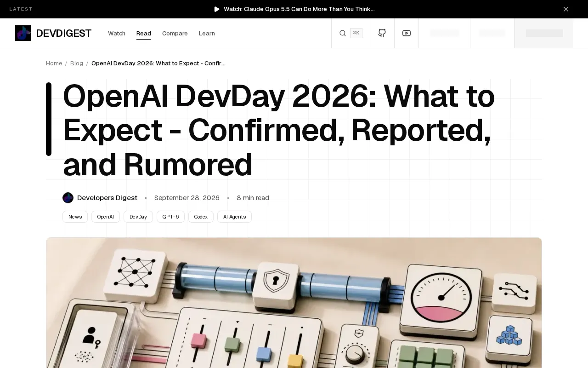This screenshot has height=368, width=588.
Task: Open the Read nav menu
Action: click(144, 33)
